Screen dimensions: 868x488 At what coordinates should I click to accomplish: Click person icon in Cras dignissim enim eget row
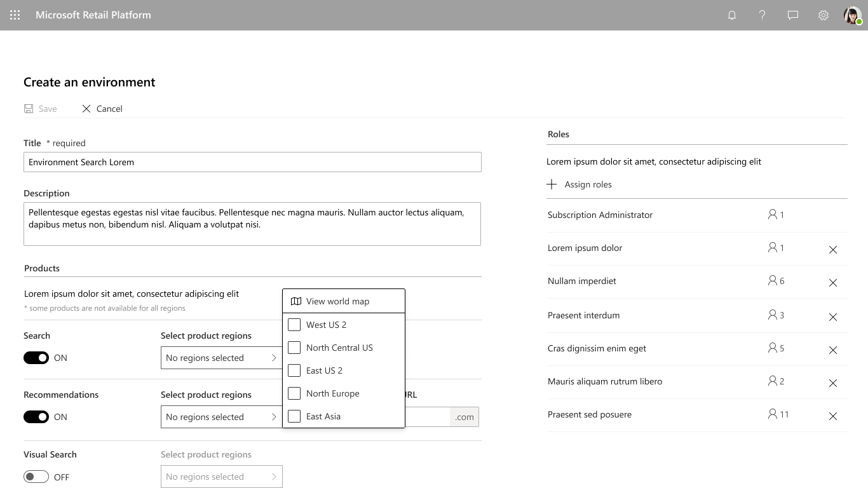pyautogui.click(x=773, y=348)
